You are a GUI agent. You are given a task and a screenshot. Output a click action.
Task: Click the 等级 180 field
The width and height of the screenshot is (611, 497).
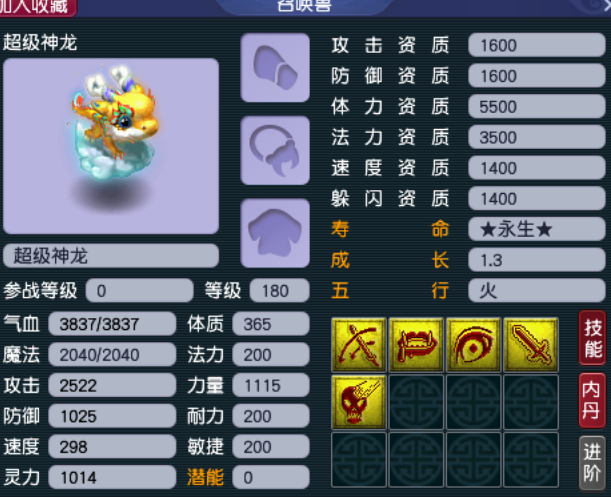[279, 291]
